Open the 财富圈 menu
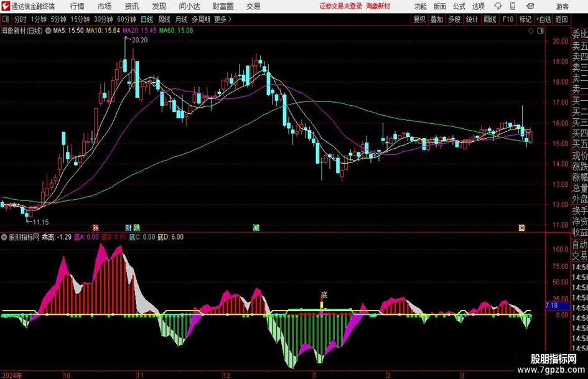Image resolution: width=588 pixels, height=379 pixels. pos(223,6)
